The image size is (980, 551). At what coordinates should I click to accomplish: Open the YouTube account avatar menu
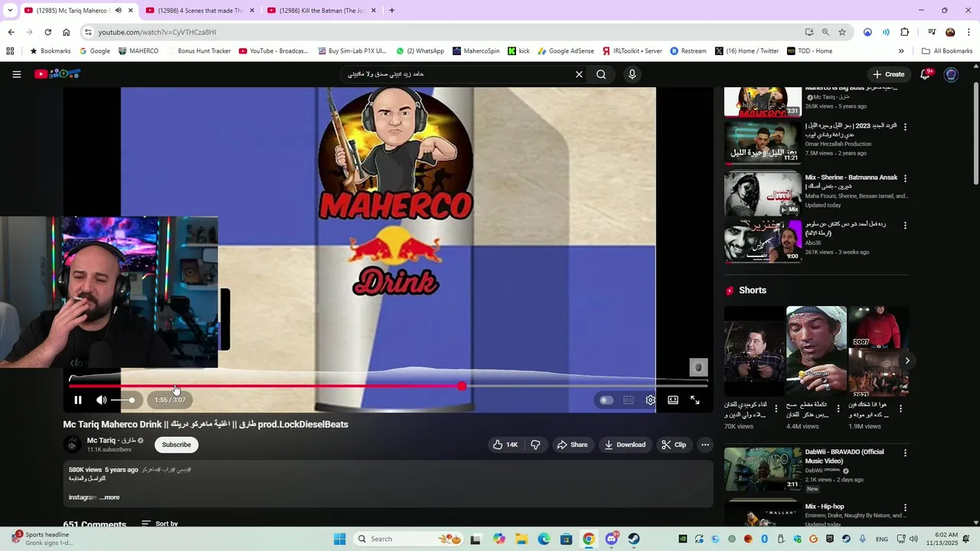(x=951, y=74)
